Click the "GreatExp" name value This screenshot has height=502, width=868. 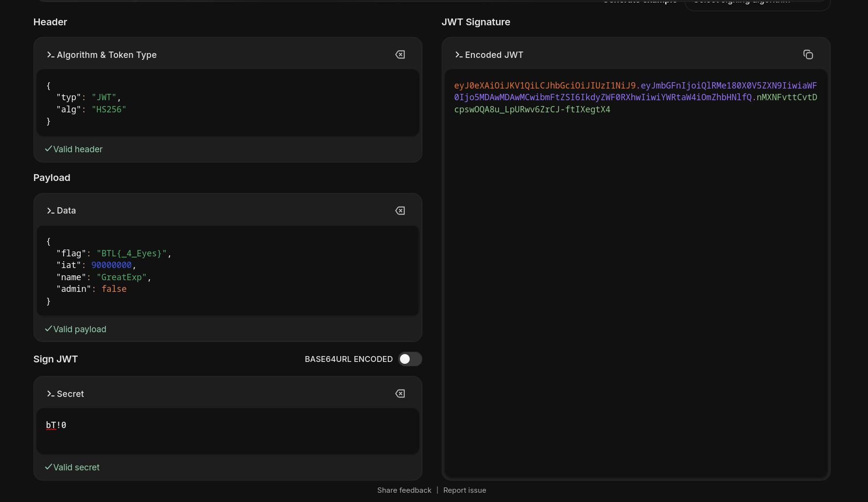[x=122, y=277]
